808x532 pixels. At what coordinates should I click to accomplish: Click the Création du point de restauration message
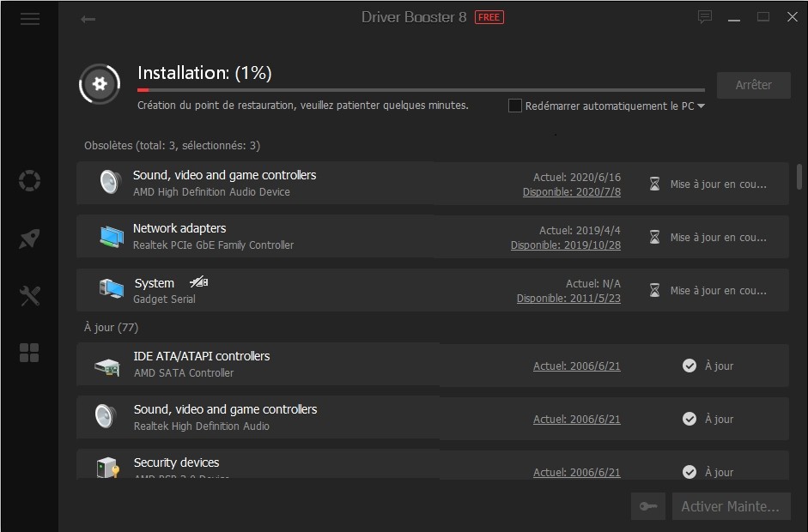click(x=303, y=106)
